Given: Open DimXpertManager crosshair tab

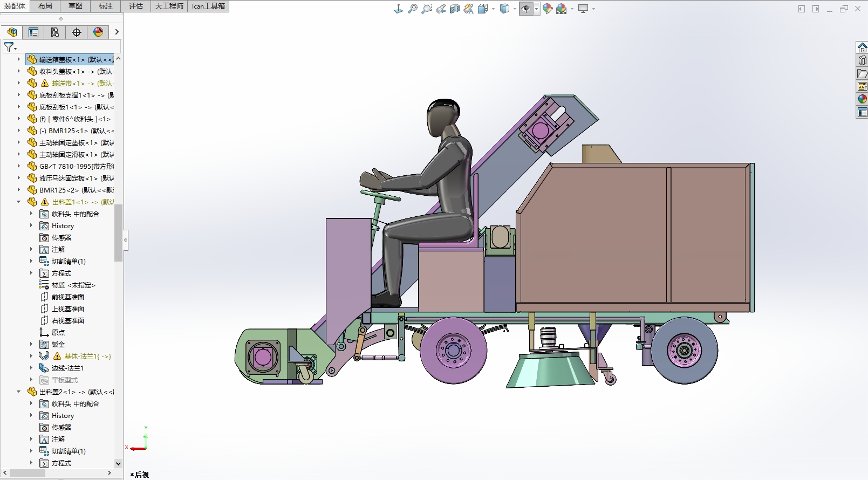Looking at the screenshot, I should pos(77,32).
